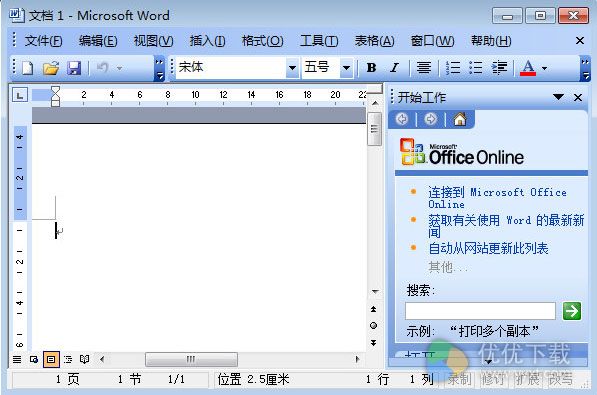Click the vertical scrollbar down arrow
597x395 pixels.
(x=375, y=291)
